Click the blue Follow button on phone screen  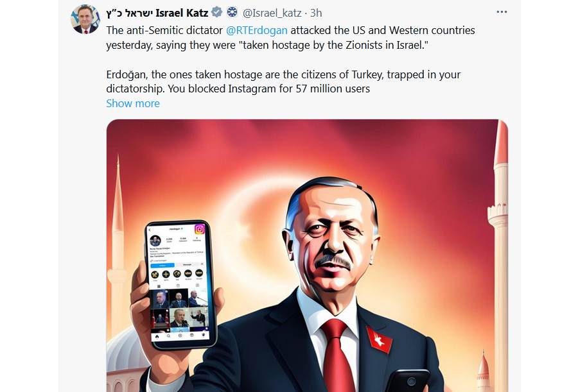click(x=162, y=265)
